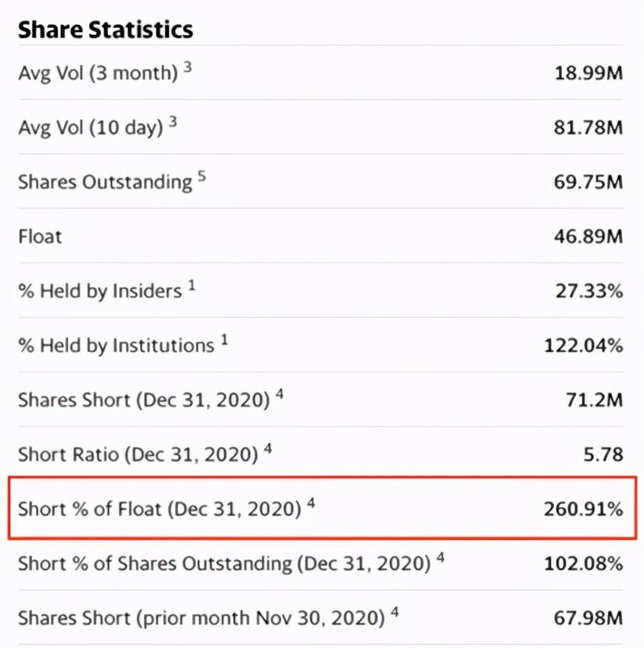Select the 260.91% short float value

(x=583, y=509)
